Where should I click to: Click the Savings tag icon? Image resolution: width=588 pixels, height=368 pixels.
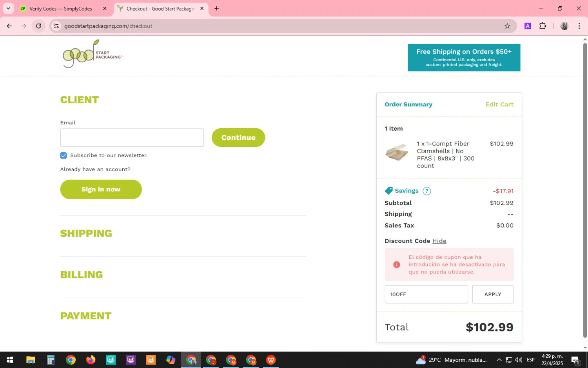388,191
